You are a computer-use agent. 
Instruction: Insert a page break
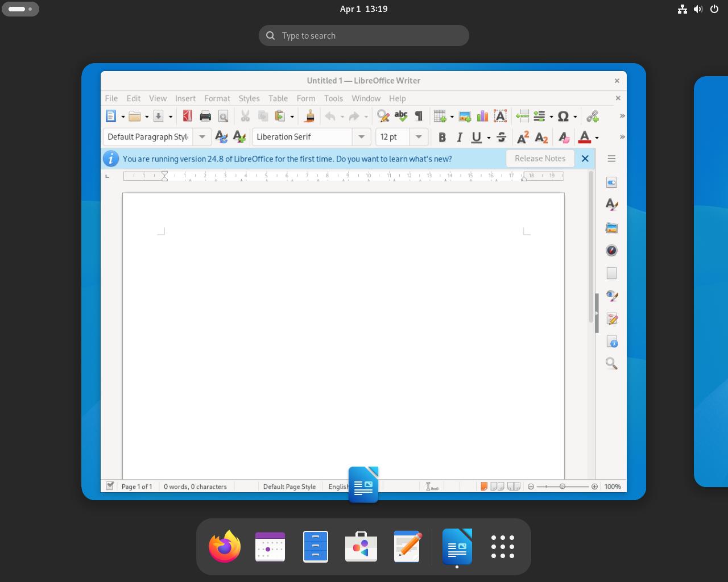click(x=522, y=116)
